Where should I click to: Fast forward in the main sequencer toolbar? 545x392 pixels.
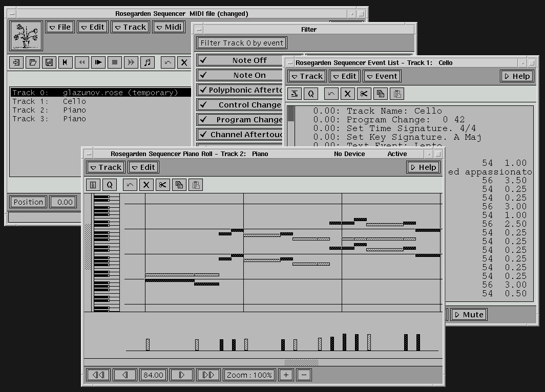[131, 62]
